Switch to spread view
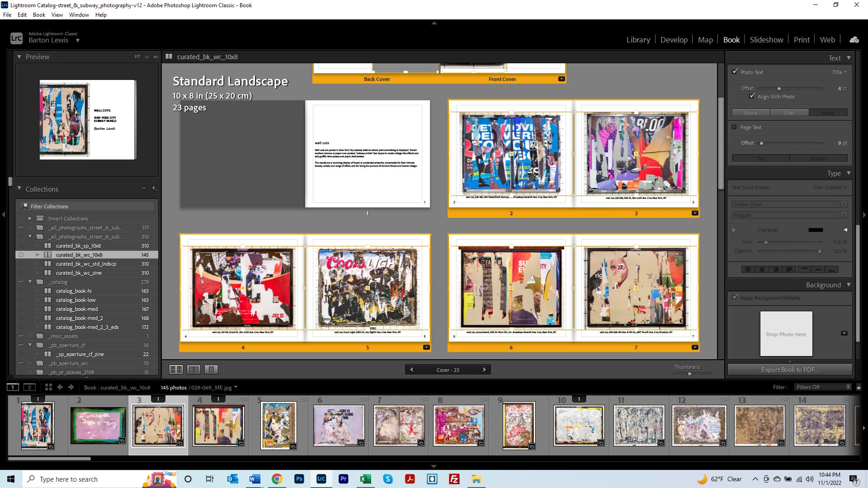The height and width of the screenshot is (488, 868). [x=193, y=370]
